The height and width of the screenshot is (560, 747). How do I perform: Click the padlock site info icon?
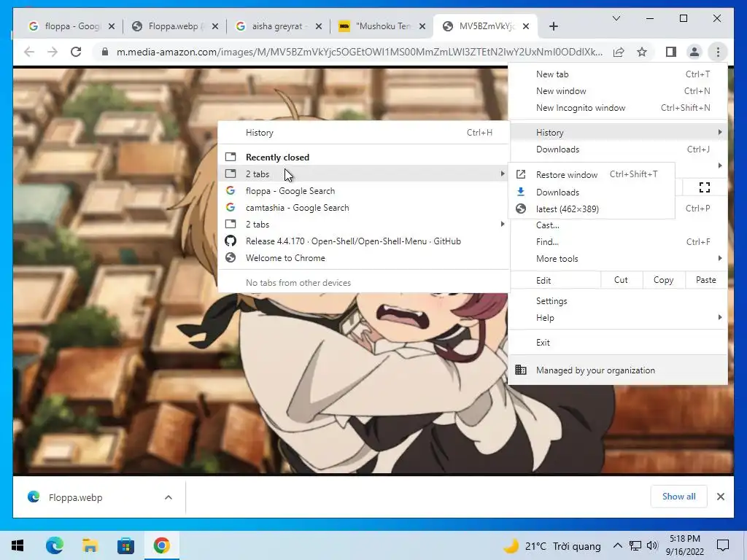point(105,52)
